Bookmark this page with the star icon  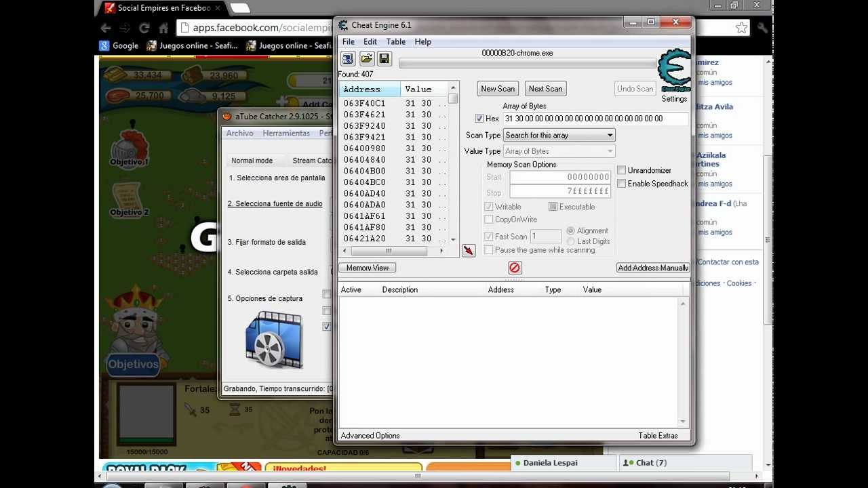click(741, 28)
